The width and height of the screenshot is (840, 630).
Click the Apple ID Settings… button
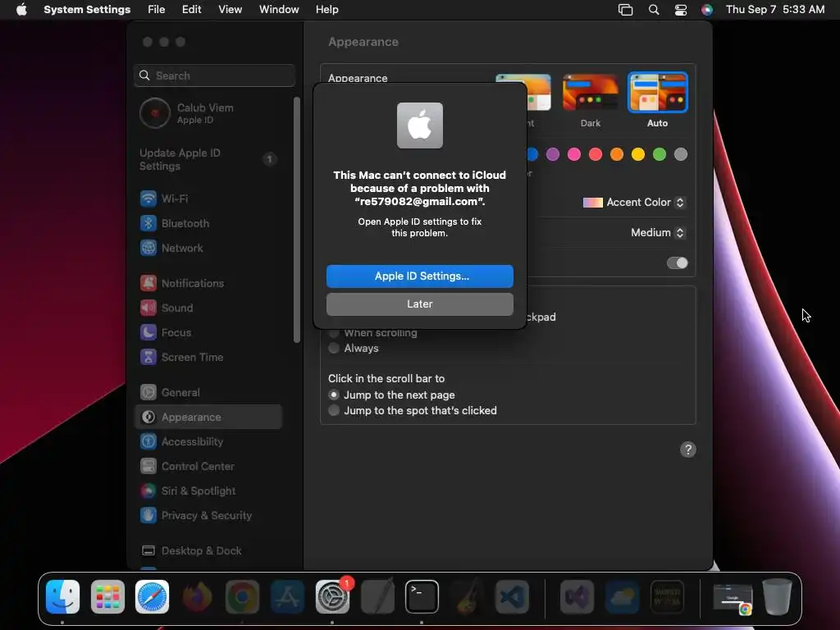tap(420, 276)
